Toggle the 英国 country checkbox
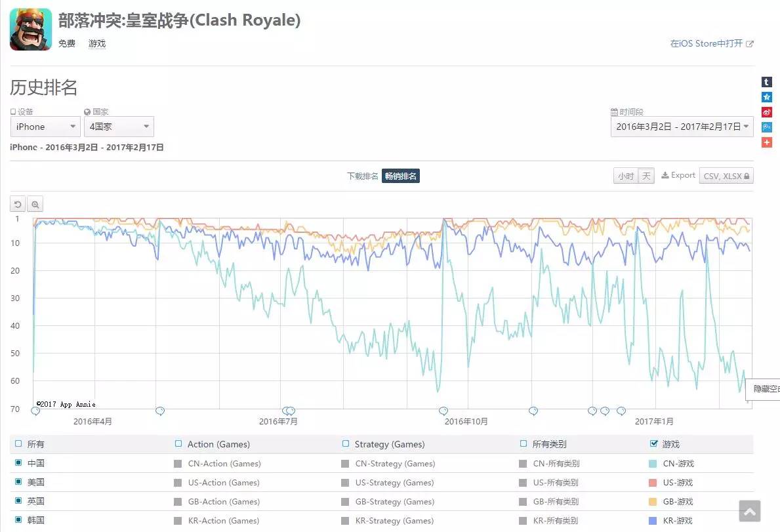 pyautogui.click(x=18, y=501)
